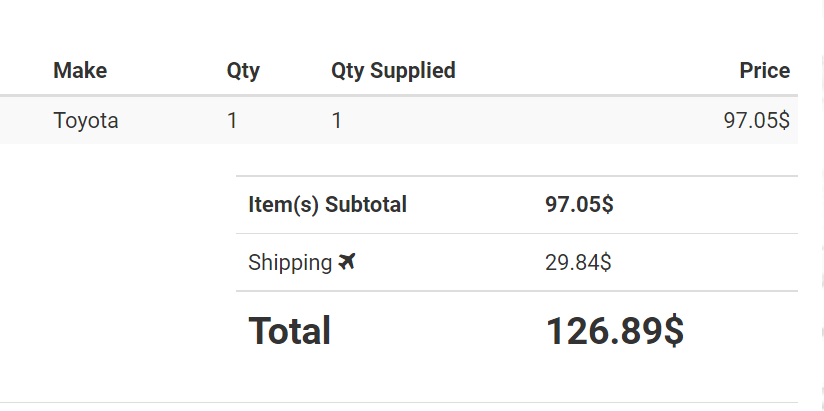This screenshot has height=411, width=824.
Task: Select the Toyota make cell
Action: (x=86, y=121)
